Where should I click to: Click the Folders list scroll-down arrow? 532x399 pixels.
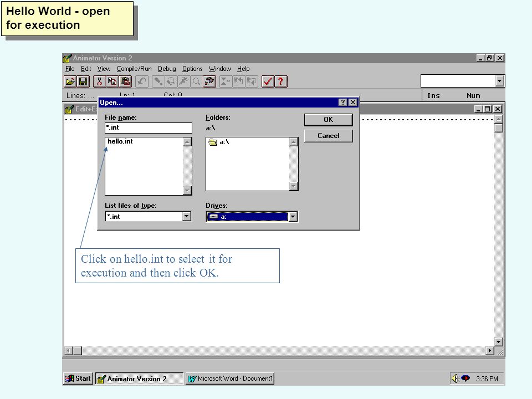click(294, 186)
